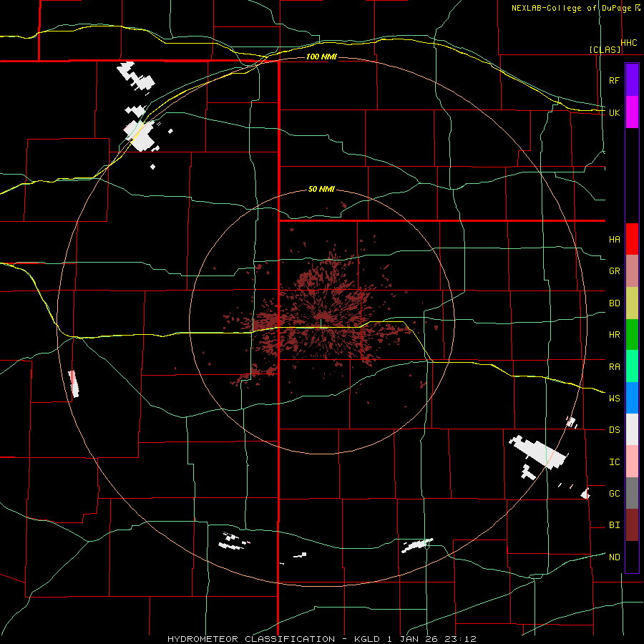Click the RA legend label
The width and height of the screenshot is (644, 644).
click(614, 366)
